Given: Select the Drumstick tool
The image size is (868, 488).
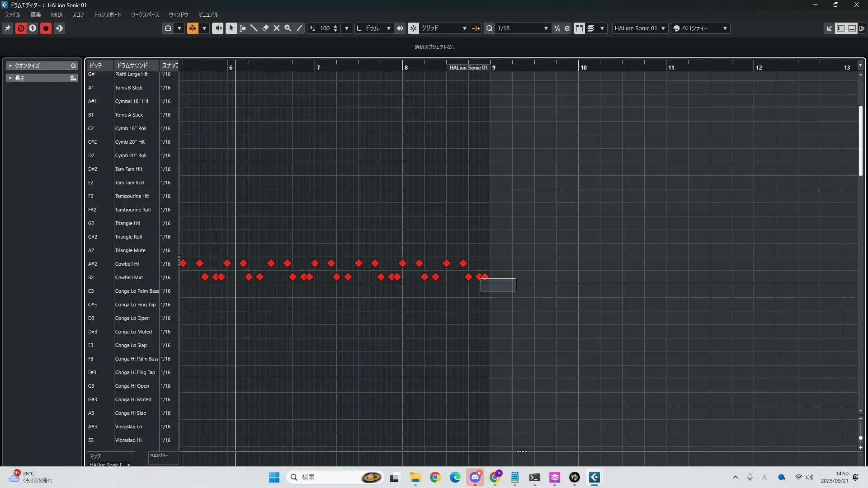Looking at the screenshot, I should click(x=254, y=28).
